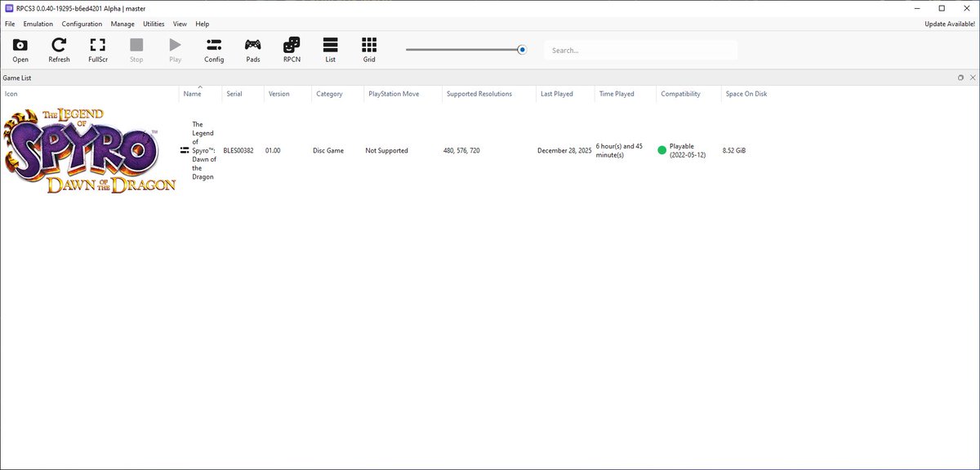The width and height of the screenshot is (980, 470).
Task: Click date 'December 28, 2025'
Action: 564,151
